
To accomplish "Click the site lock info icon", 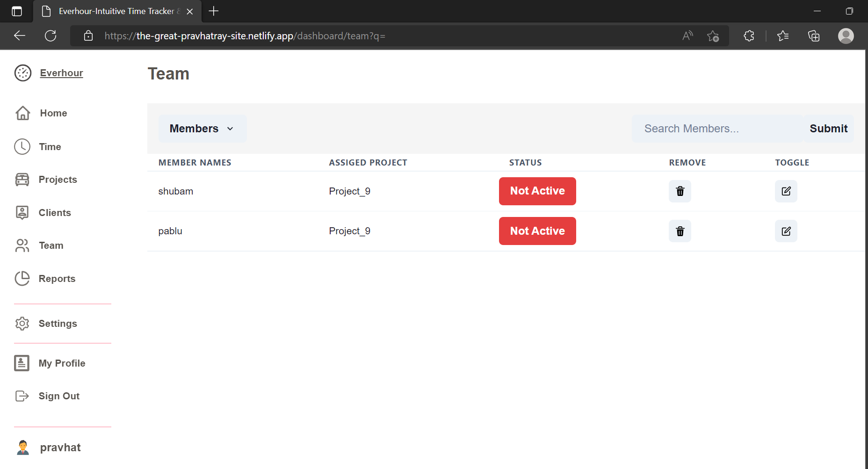I will coord(88,36).
